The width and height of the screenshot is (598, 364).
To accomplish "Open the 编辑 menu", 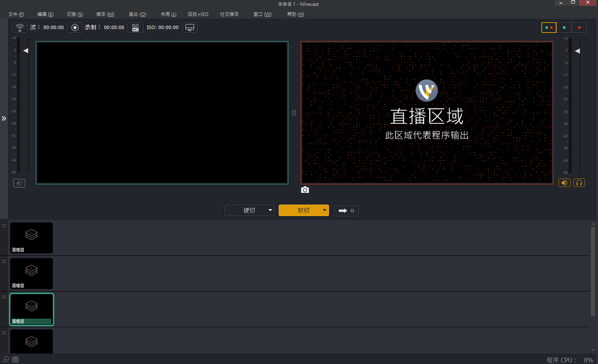I will (45, 14).
